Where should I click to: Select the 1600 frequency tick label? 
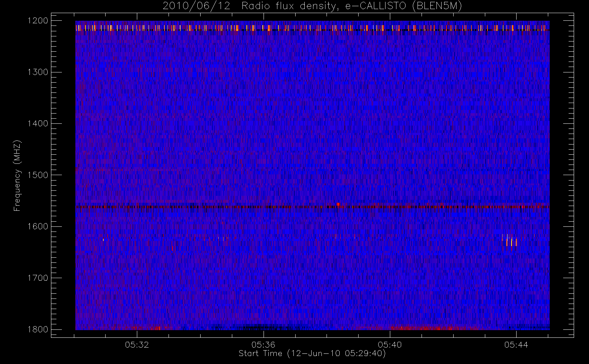(x=38, y=226)
